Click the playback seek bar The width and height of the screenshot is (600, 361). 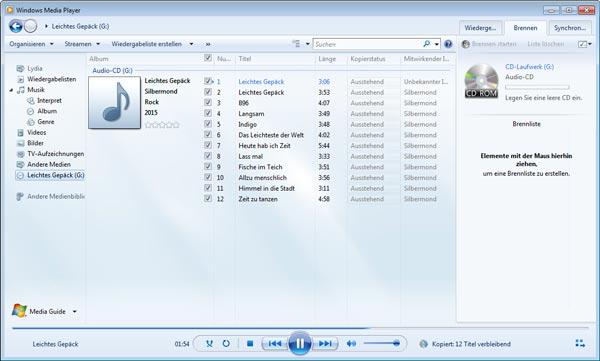point(300,328)
